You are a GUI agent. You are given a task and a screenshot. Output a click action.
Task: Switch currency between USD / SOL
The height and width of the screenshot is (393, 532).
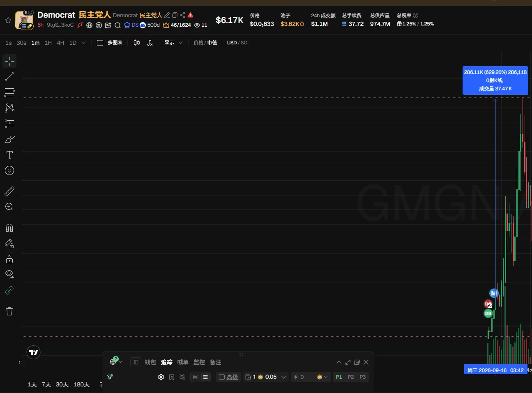pos(238,43)
